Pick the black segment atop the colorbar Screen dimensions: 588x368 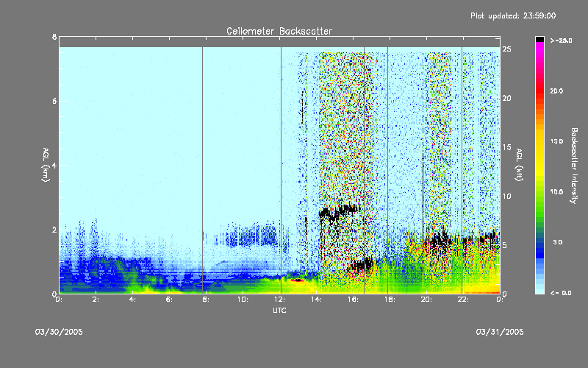pos(539,39)
